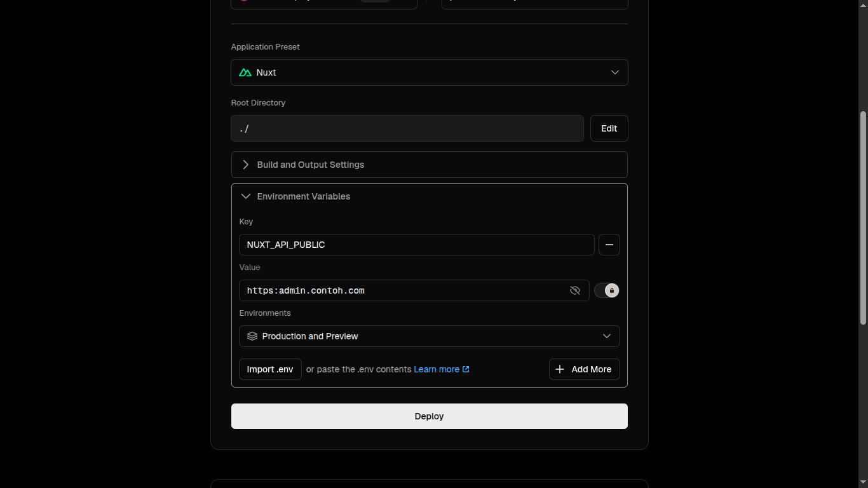Screen dimensions: 868x488
Task: Click the Environments label text
Action: coord(265,313)
